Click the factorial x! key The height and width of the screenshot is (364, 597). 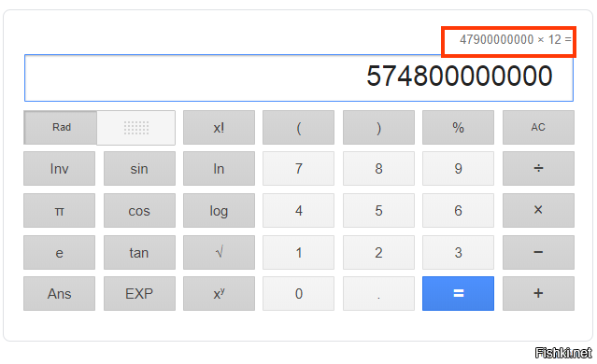(x=219, y=128)
